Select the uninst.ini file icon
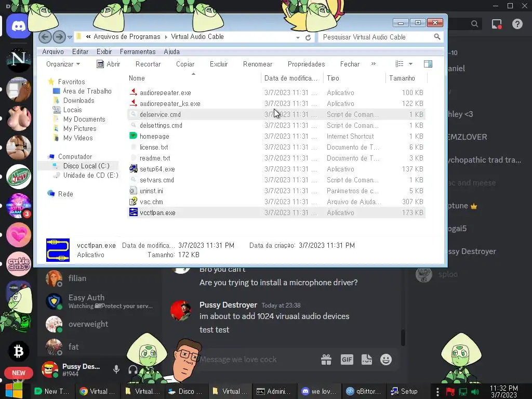The image size is (532, 399). click(134, 190)
